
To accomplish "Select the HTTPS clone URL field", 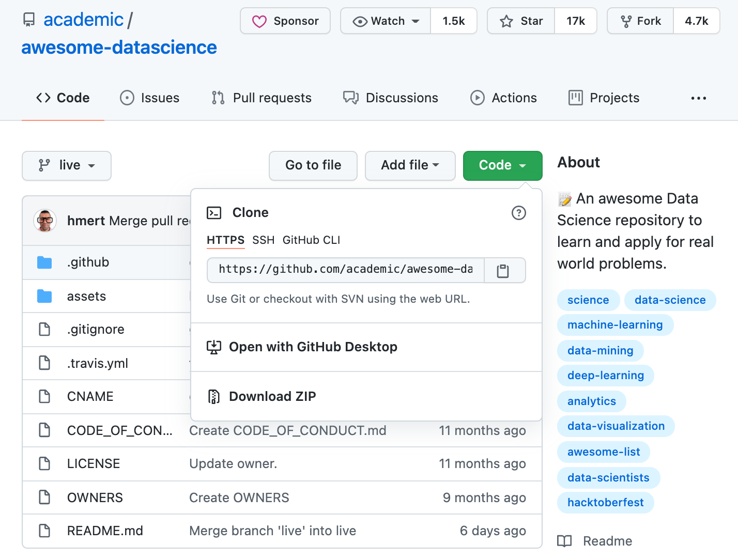I will pos(345,270).
